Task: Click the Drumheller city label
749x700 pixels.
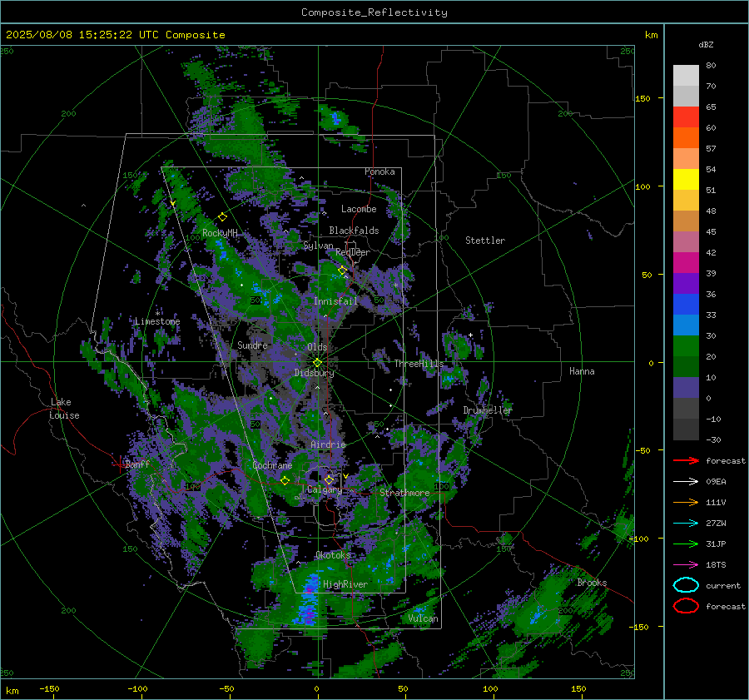Action: click(x=487, y=410)
